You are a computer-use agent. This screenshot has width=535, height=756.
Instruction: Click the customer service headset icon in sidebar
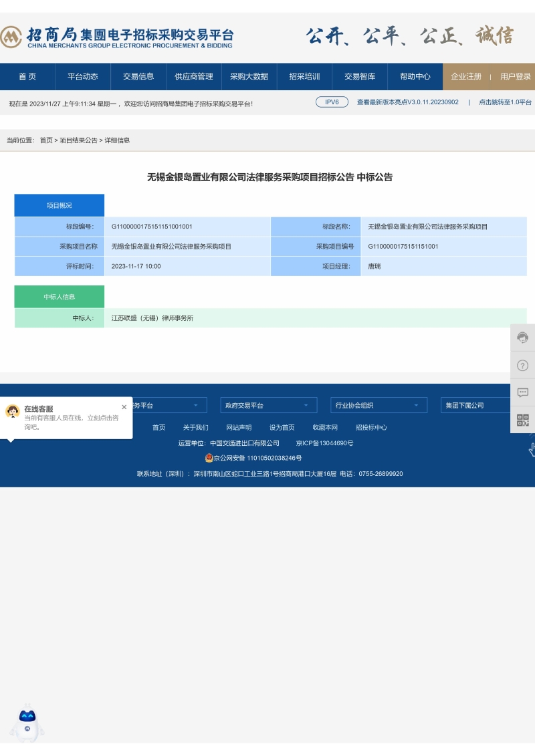coord(523,338)
